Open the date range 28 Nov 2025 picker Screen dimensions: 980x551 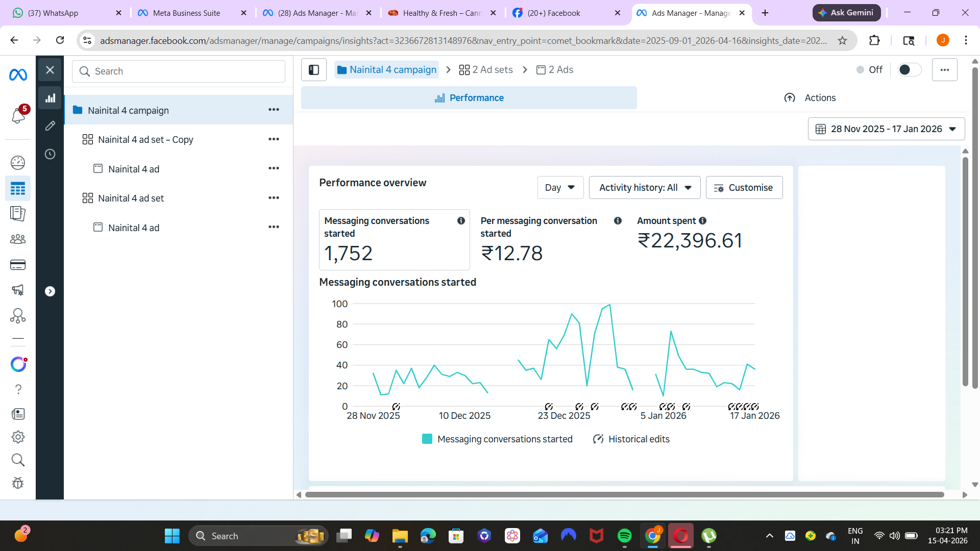coord(886,129)
